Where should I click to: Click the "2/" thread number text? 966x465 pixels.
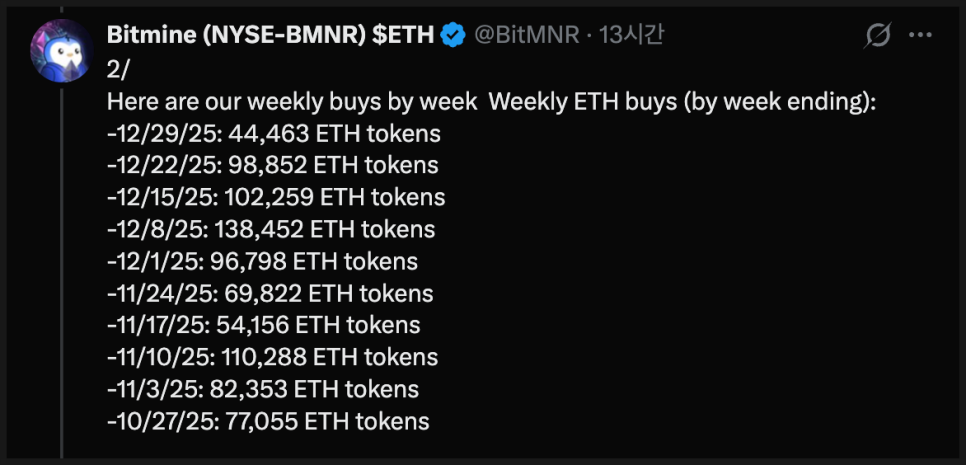[x=118, y=70]
